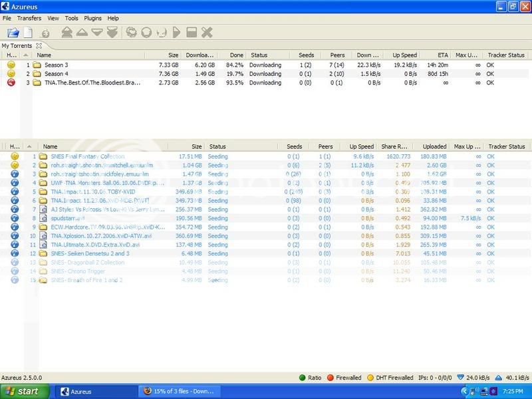The image size is (532, 399).
Task: Switch to Azureus in the taskbar
Action: 96,392
